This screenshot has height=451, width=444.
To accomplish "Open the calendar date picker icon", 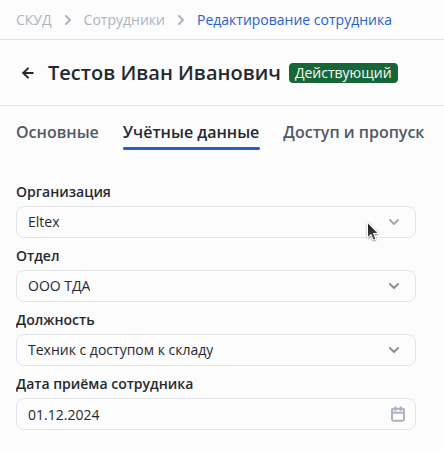I will click(398, 414).
